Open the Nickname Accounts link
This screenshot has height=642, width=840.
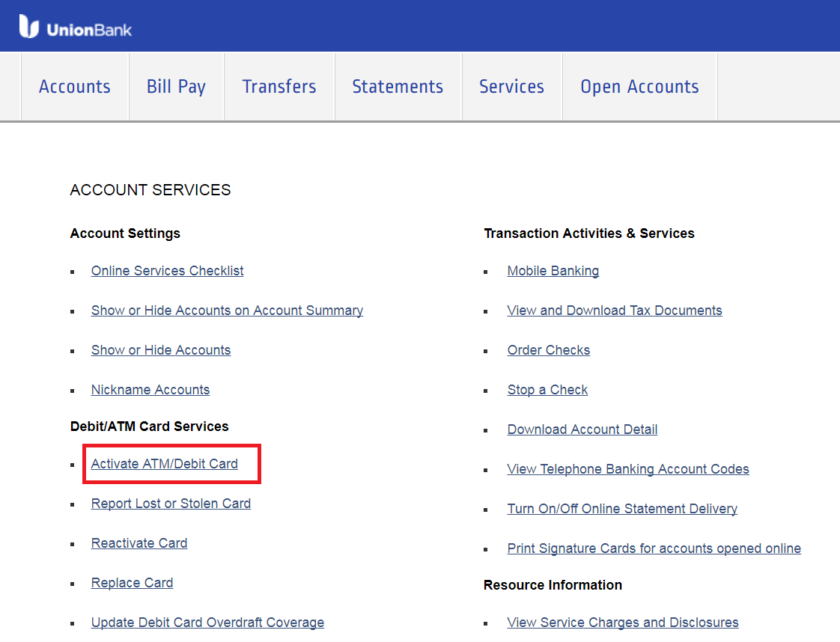[x=150, y=390]
